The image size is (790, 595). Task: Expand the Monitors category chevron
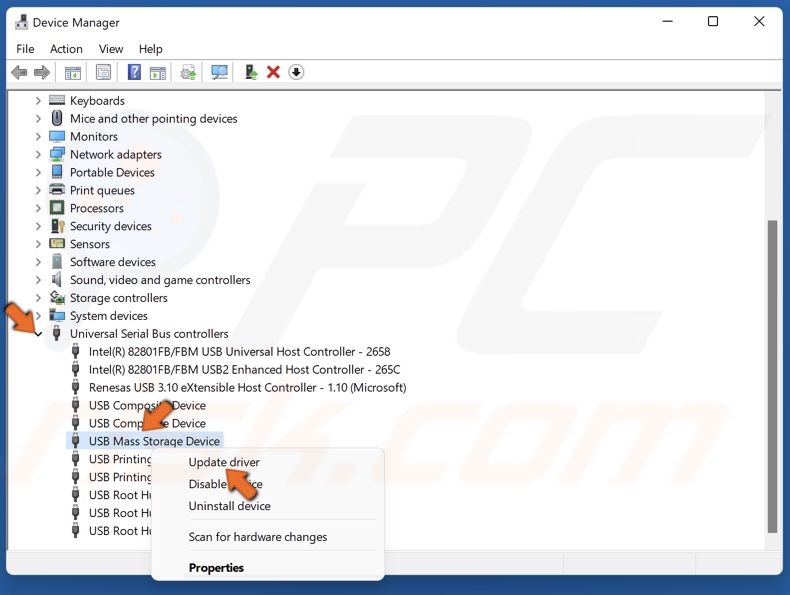pos(38,137)
